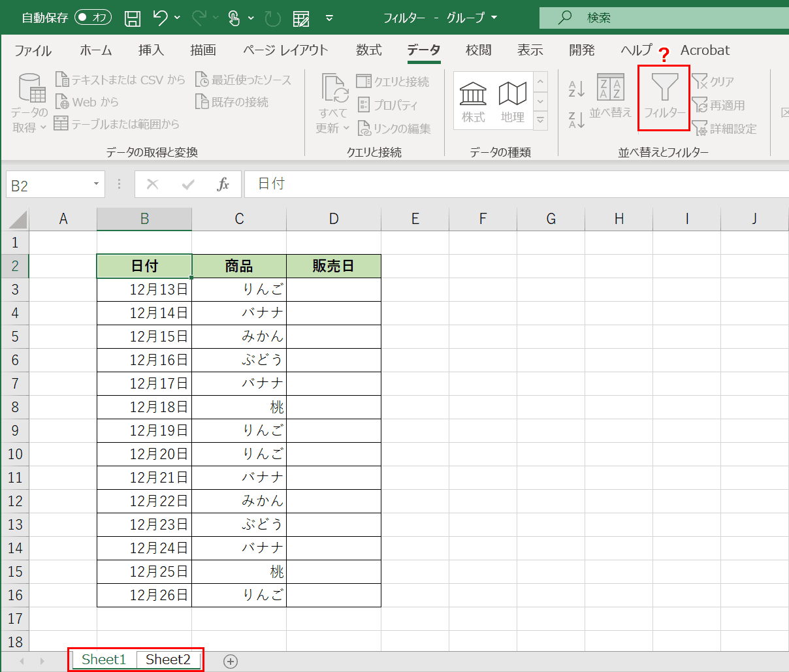
Task: Click the クリア filter button
Action: (x=713, y=81)
